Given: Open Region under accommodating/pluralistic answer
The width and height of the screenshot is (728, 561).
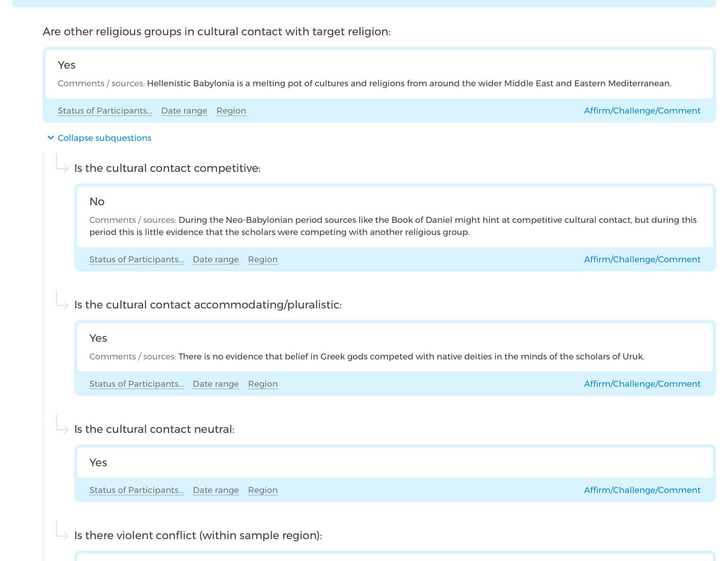Looking at the screenshot, I should (x=263, y=384).
